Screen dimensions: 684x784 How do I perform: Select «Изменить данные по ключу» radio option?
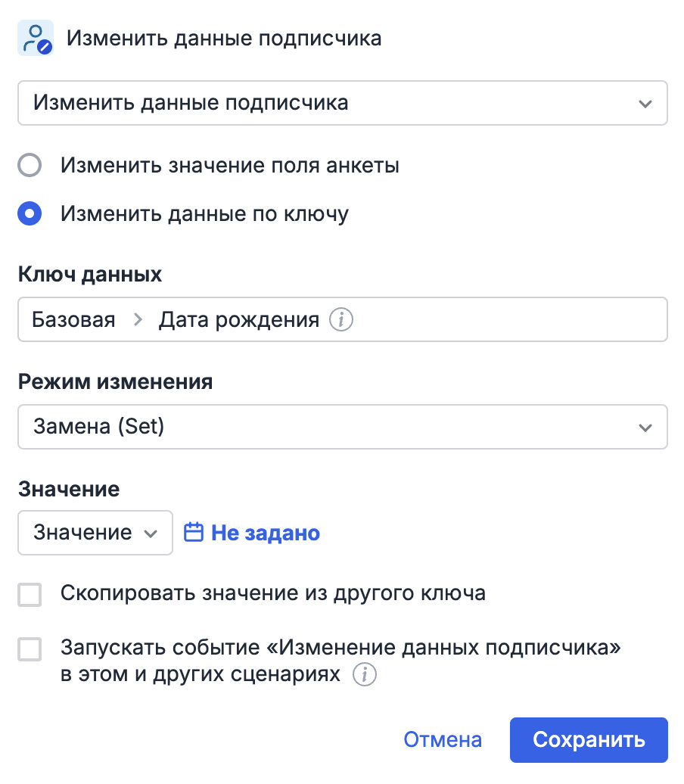coord(30,214)
